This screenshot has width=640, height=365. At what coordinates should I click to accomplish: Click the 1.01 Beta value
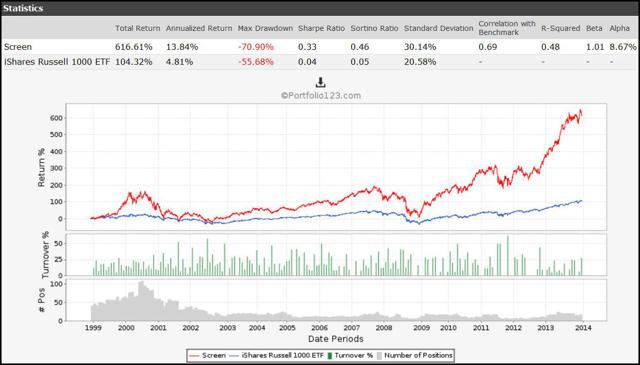tap(595, 47)
